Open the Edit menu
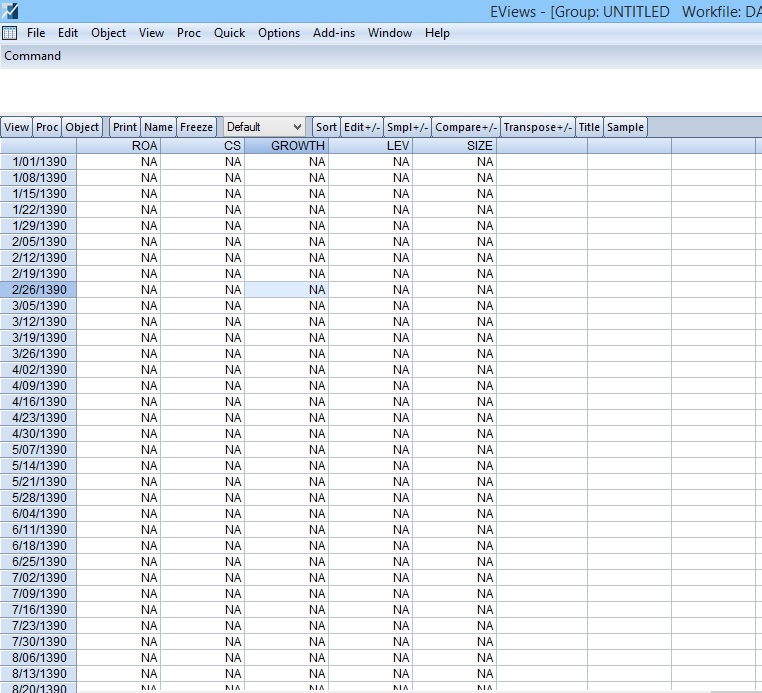The image size is (762, 693). pos(68,33)
